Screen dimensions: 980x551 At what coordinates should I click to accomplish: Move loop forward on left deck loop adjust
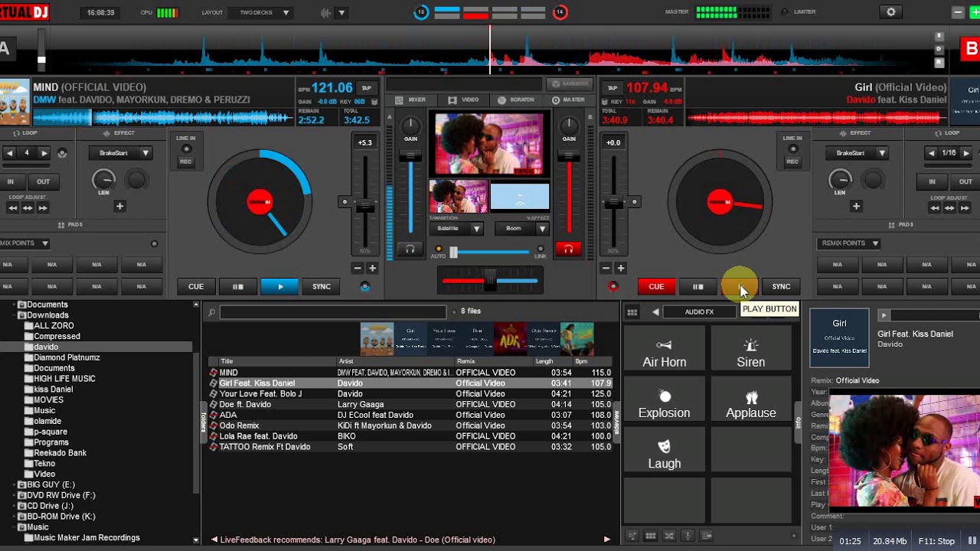[x=42, y=208]
